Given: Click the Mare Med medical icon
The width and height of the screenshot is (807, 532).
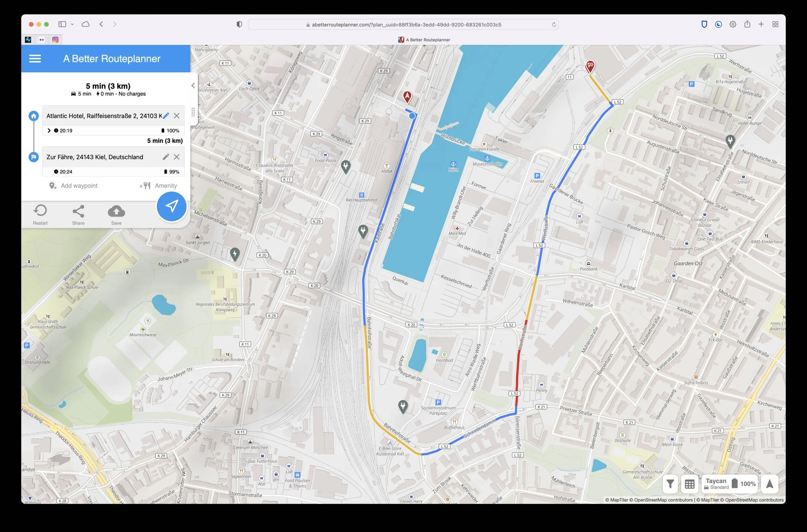Looking at the screenshot, I should (x=457, y=228).
